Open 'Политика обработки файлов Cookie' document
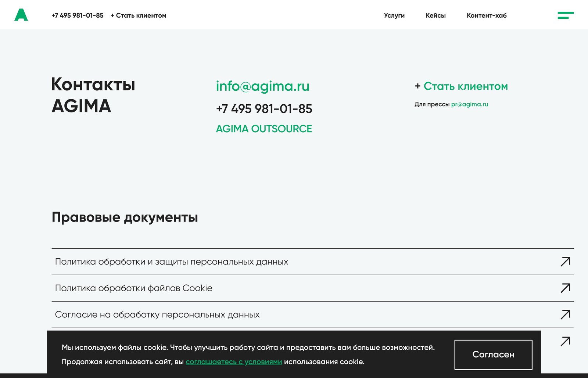 tap(312, 288)
